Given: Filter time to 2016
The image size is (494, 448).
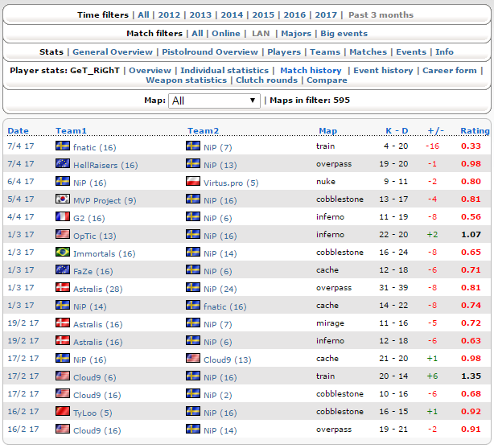Looking at the screenshot, I should point(294,14).
